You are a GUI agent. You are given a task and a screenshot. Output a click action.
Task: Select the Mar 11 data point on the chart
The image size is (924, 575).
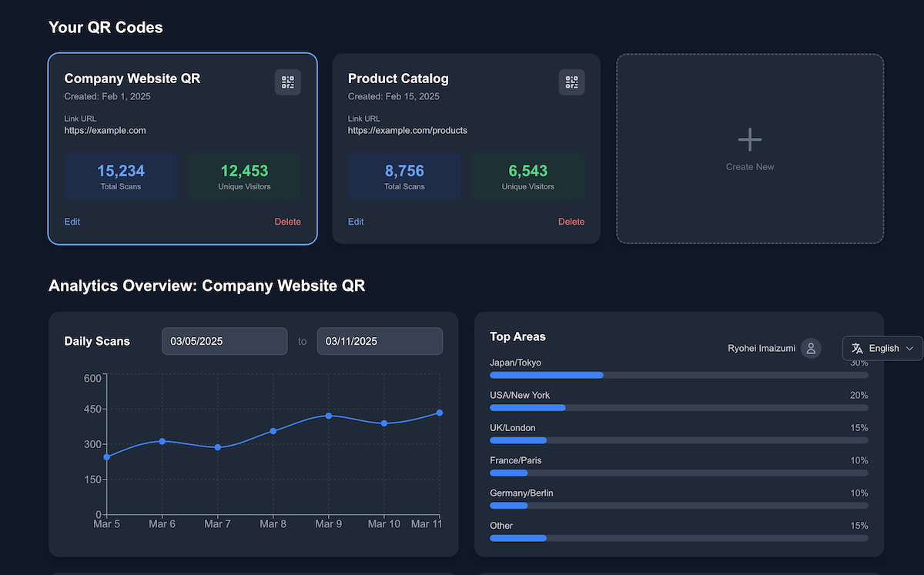439,413
